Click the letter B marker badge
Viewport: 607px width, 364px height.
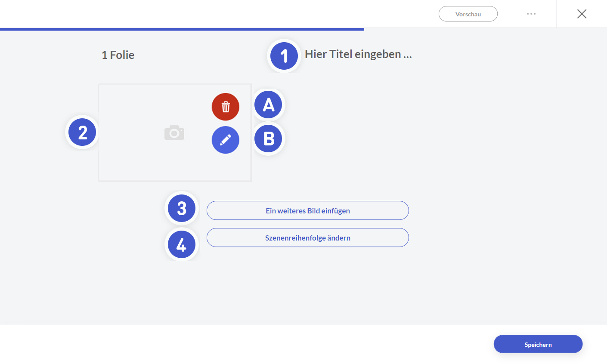tap(269, 139)
